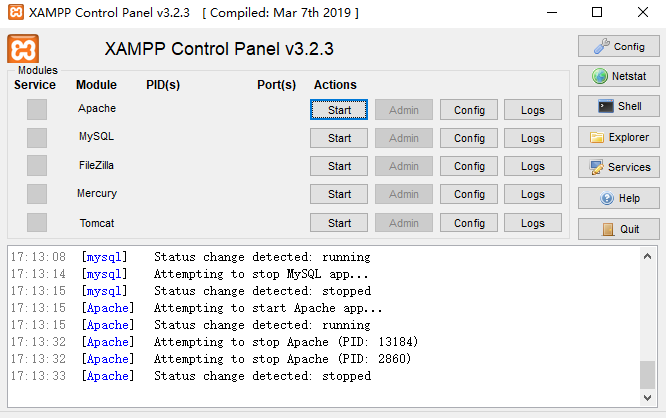Open the Mercury Config menu
The image size is (666, 418).
(469, 194)
